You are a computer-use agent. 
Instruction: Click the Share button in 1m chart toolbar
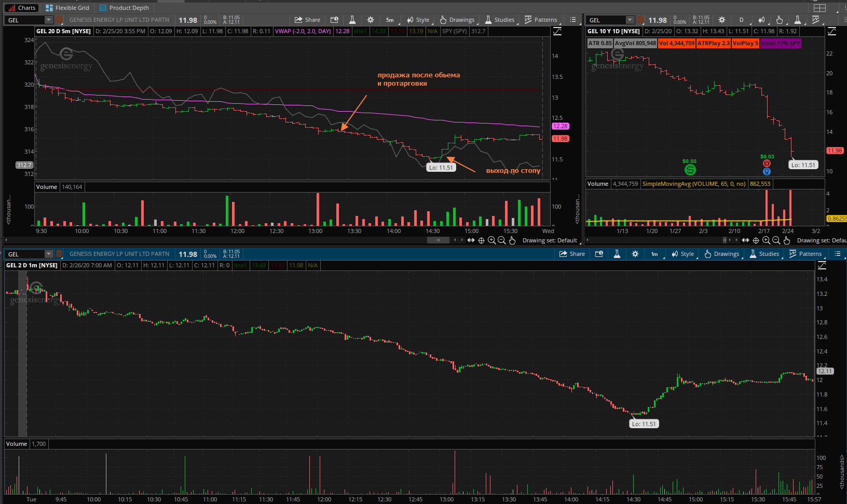click(x=572, y=254)
